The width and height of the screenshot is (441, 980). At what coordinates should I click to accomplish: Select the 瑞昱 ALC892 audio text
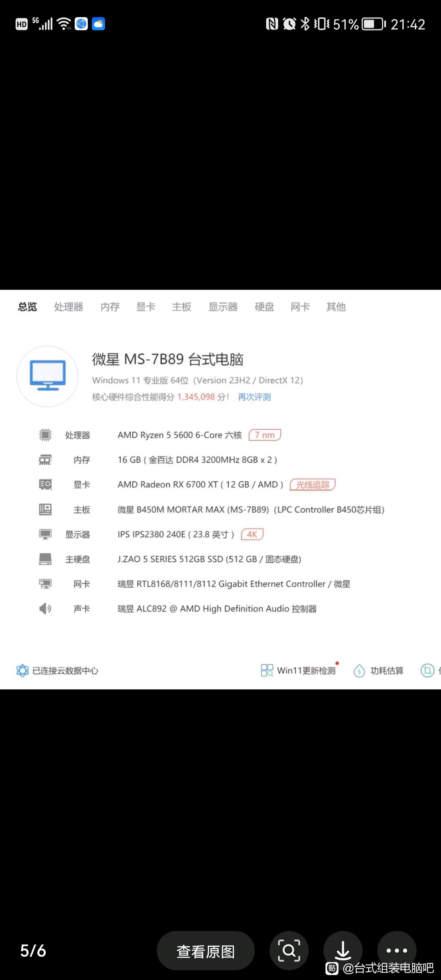pyautogui.click(x=217, y=609)
